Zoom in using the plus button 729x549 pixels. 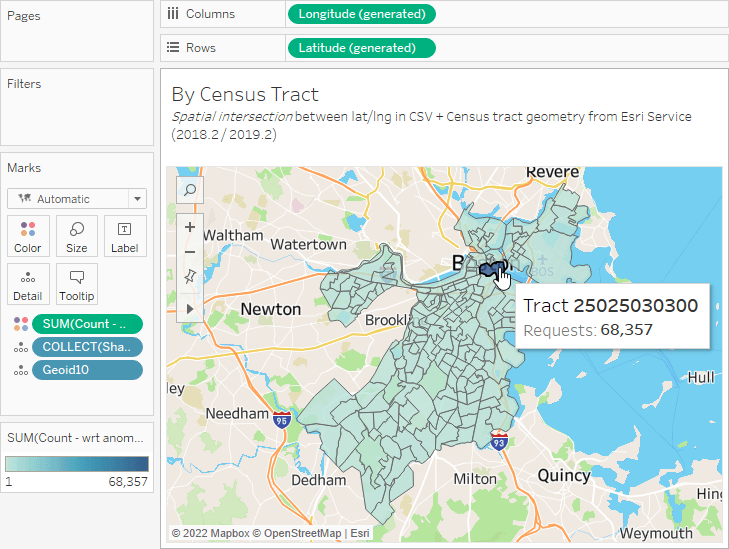coord(190,227)
